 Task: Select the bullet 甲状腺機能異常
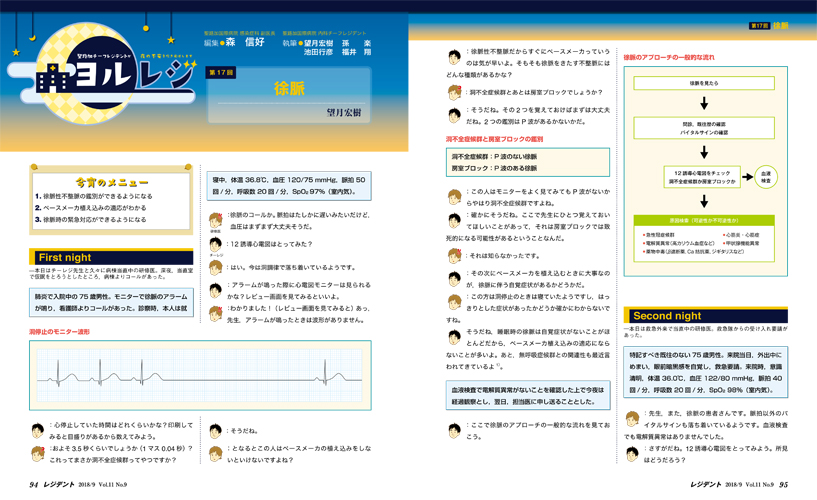point(741,243)
